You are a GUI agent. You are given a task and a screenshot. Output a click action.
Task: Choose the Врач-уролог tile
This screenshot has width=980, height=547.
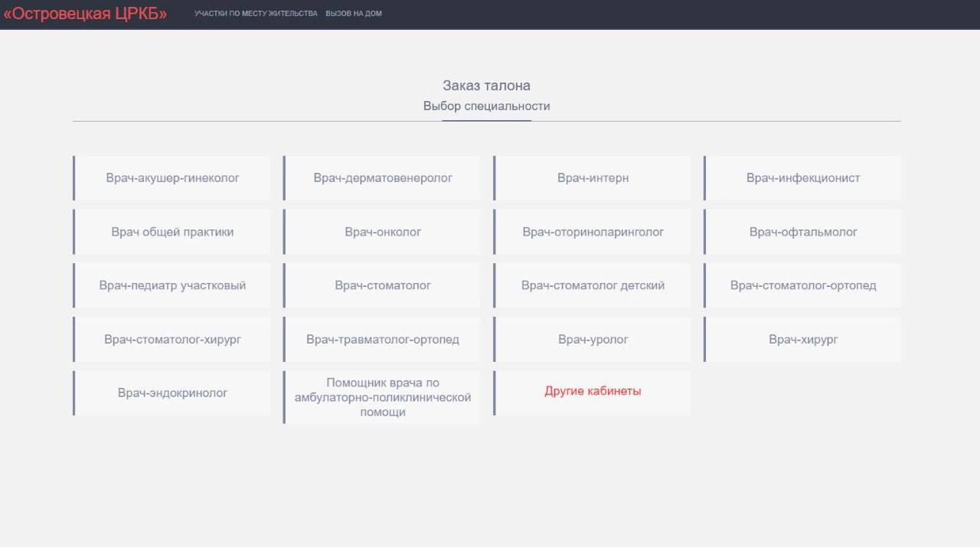(593, 339)
